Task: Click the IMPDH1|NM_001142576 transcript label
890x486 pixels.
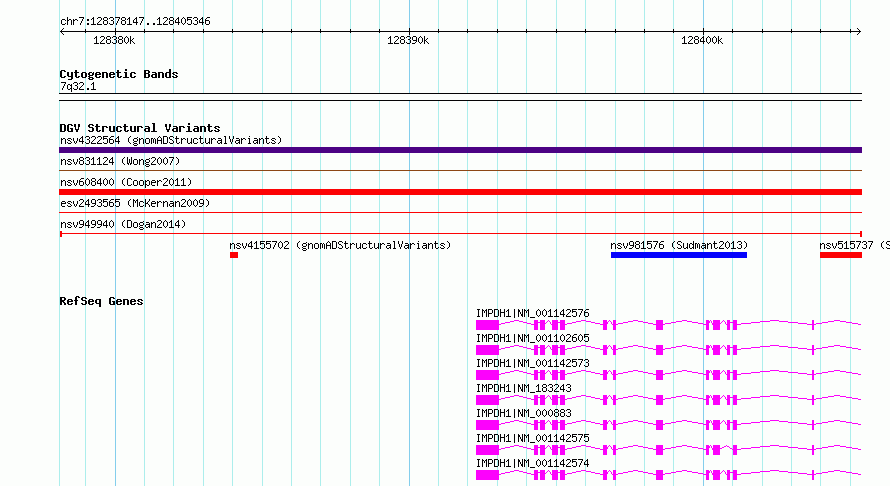Action: [532, 313]
